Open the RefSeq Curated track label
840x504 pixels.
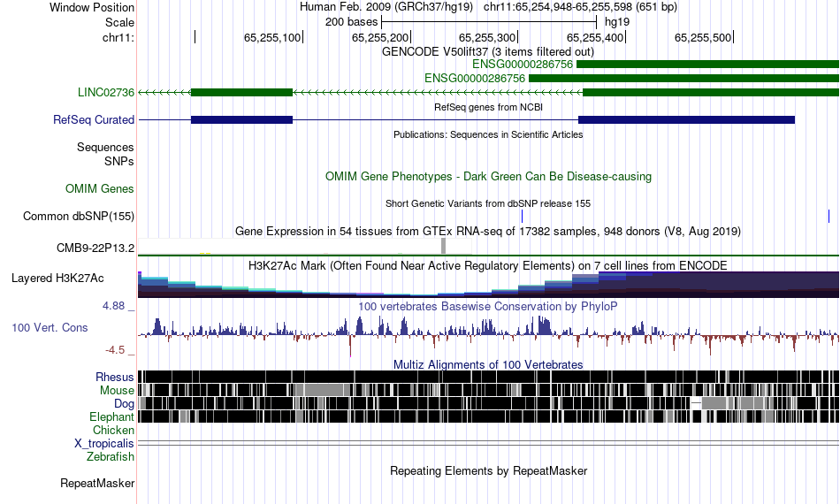[93, 119]
